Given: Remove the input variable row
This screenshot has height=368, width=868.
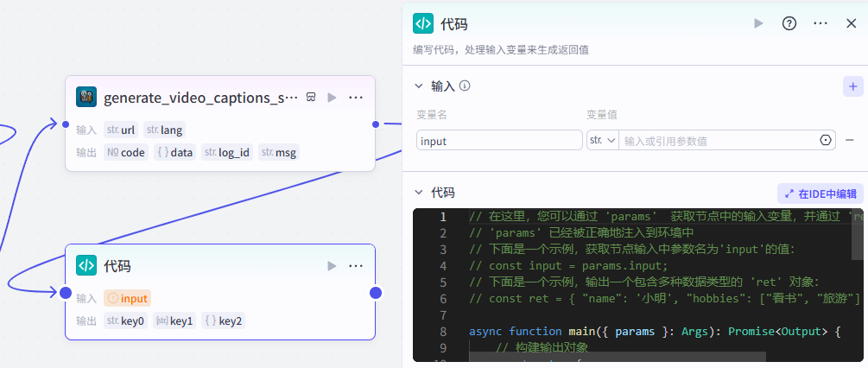Looking at the screenshot, I should tap(850, 140).
